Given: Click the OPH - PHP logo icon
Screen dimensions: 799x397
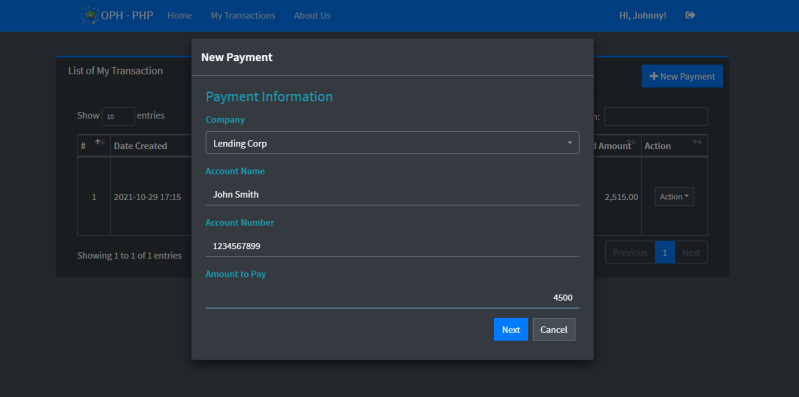Looking at the screenshot, I should pyautogui.click(x=90, y=15).
